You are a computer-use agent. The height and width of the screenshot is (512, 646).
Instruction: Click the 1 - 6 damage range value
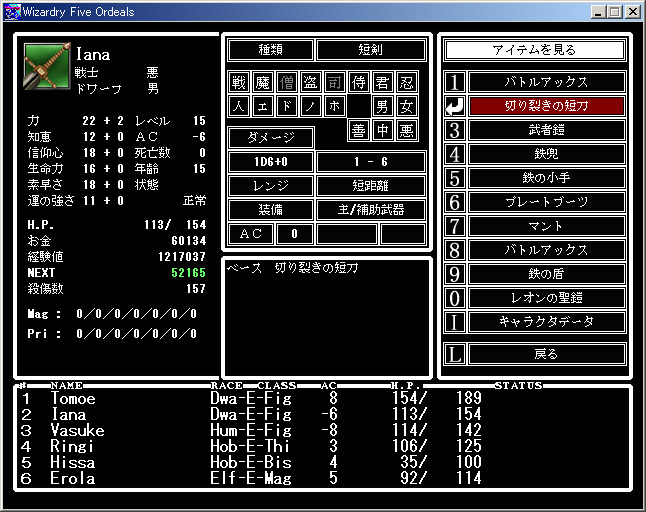(370, 162)
